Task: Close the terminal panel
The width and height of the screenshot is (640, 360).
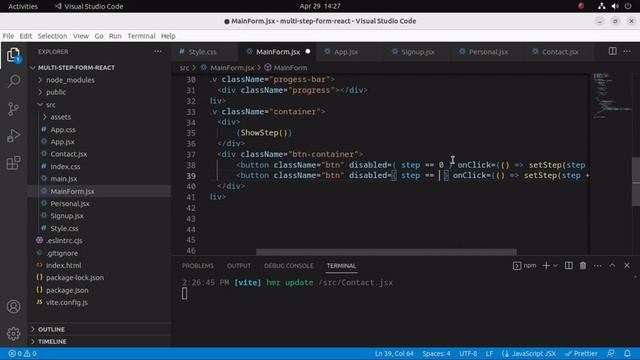Action: (x=627, y=266)
